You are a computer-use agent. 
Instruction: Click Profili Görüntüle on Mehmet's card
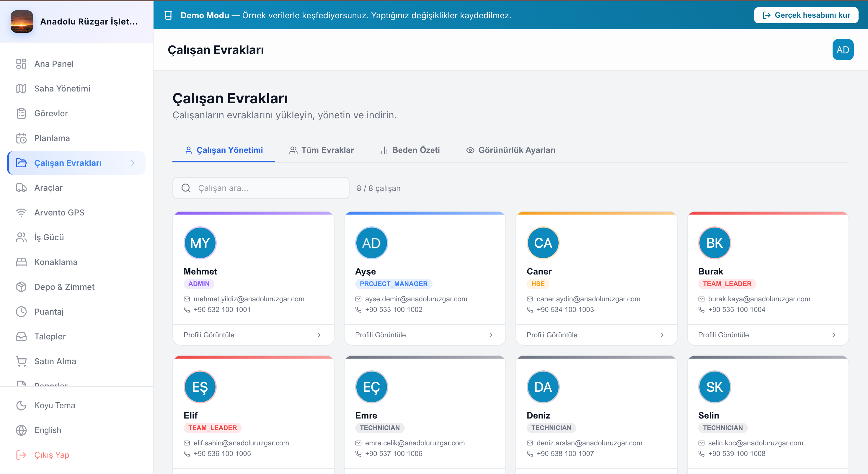click(209, 335)
